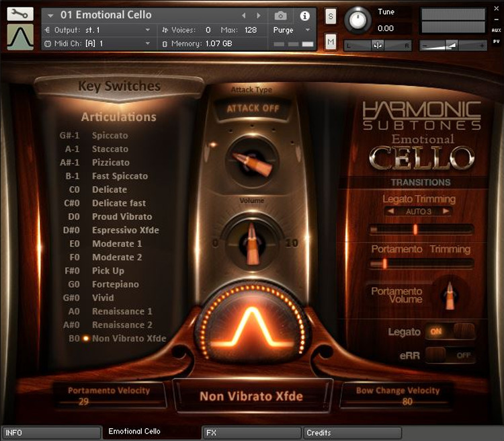Select the Pick Up articulation
Viewport: 504px width, 441px height.
pyautogui.click(x=108, y=270)
